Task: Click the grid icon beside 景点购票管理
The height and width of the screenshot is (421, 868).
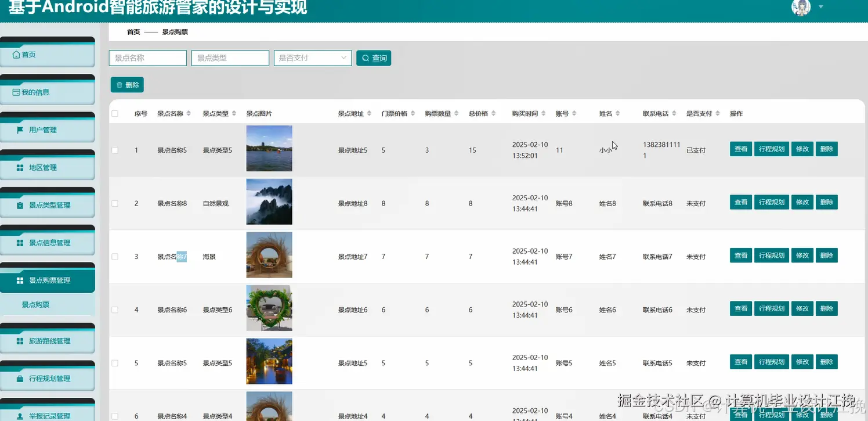Action: point(20,280)
